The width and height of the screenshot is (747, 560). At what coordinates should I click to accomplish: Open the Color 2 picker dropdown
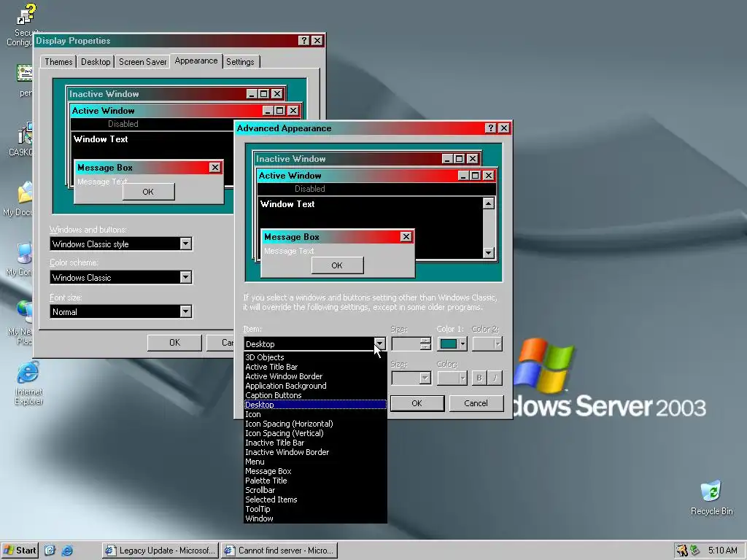(487, 344)
